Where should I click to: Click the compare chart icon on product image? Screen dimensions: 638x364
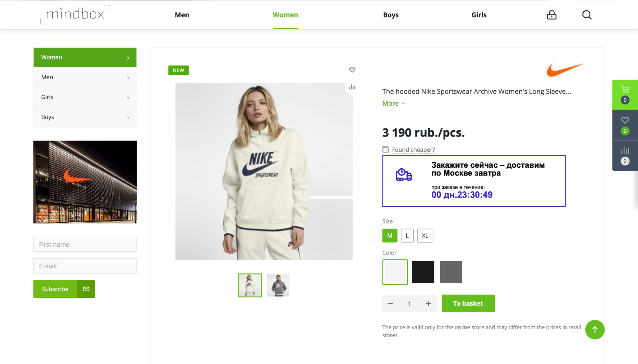click(x=352, y=87)
